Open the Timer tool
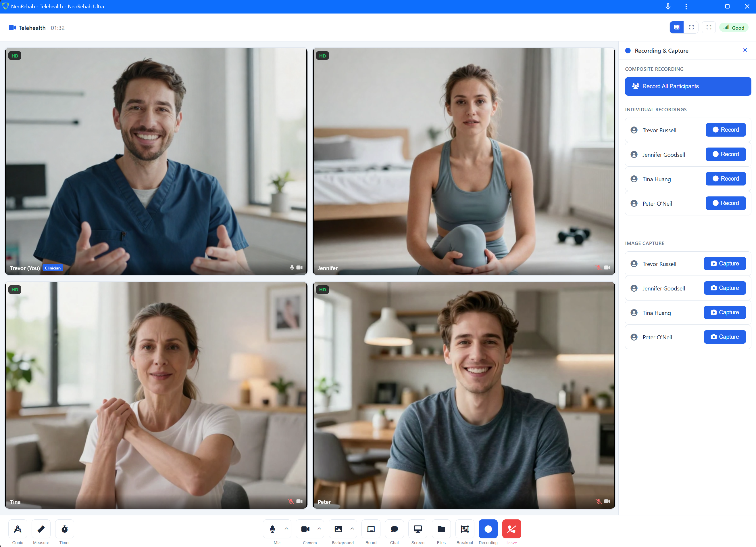The width and height of the screenshot is (756, 547). click(65, 529)
